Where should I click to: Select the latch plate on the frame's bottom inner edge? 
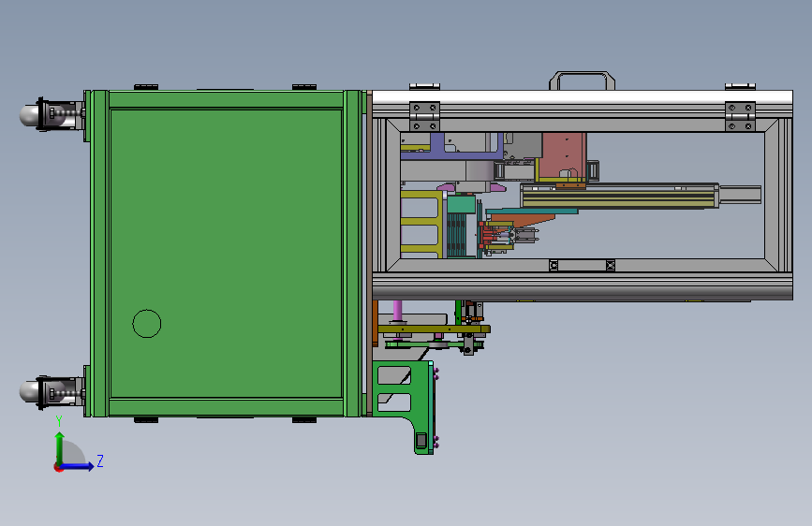pyautogui.click(x=582, y=266)
